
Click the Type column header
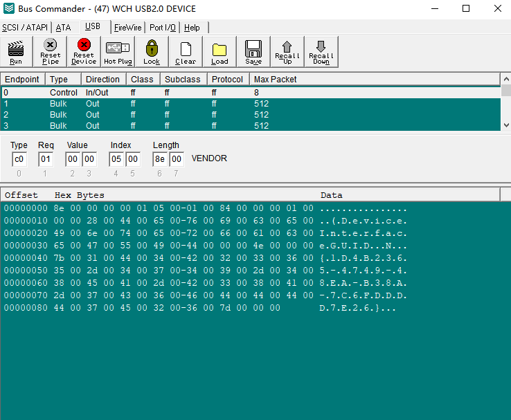tap(63, 80)
